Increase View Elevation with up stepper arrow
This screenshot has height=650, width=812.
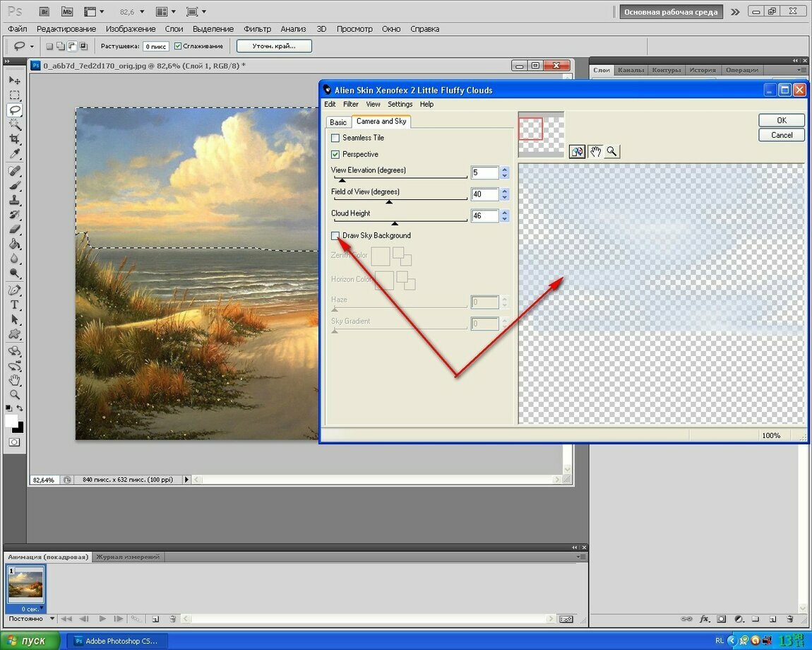[505, 170]
